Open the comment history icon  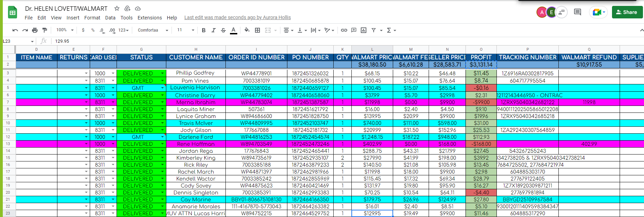click(x=578, y=12)
